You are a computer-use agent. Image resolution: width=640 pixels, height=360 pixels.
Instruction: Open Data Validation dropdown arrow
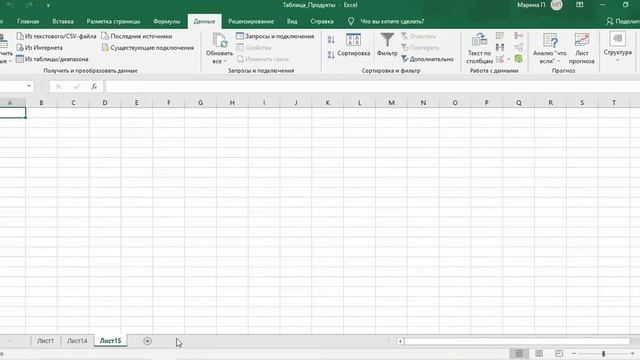509,59
